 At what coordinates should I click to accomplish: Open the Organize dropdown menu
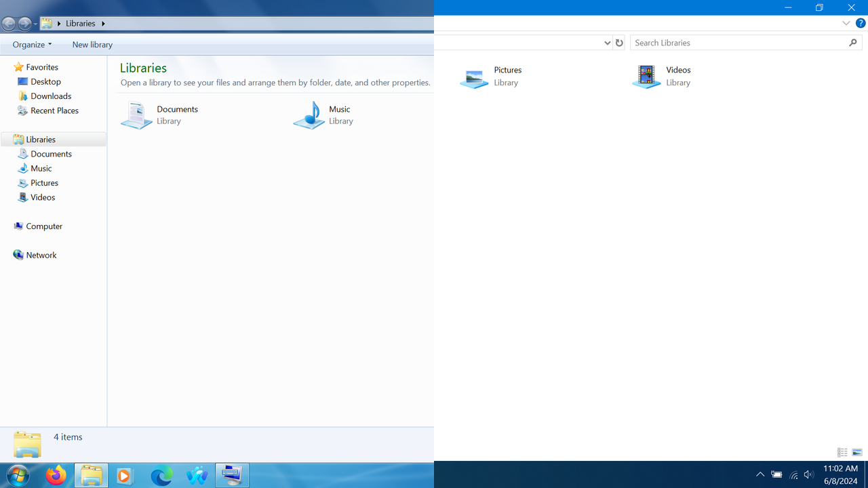[31, 45]
